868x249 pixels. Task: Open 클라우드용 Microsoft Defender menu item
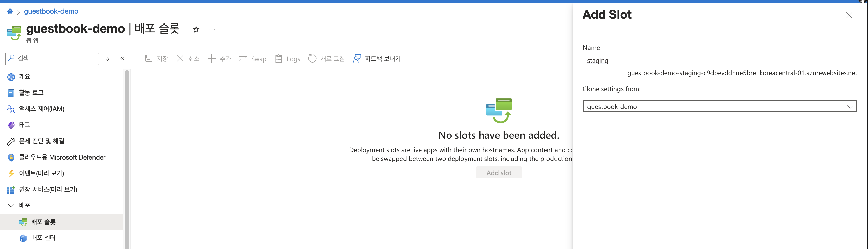point(62,157)
